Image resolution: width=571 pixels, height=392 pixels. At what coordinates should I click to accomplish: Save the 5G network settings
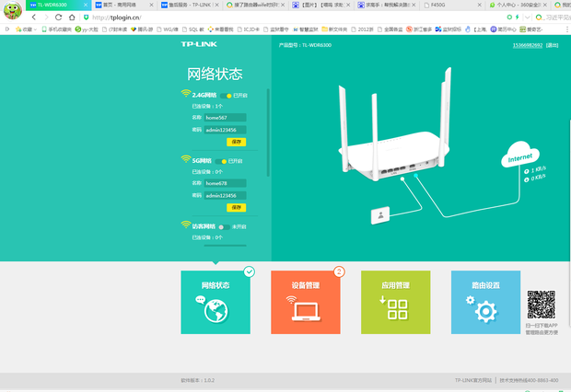point(237,207)
